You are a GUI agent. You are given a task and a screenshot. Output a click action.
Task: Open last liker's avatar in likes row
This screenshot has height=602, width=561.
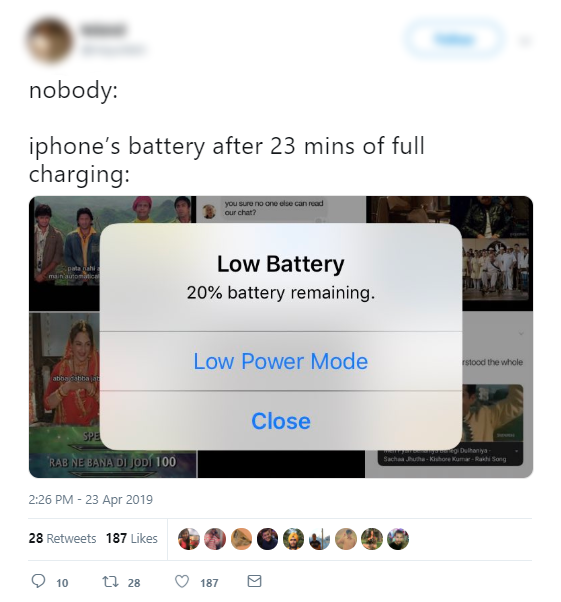pos(398,539)
